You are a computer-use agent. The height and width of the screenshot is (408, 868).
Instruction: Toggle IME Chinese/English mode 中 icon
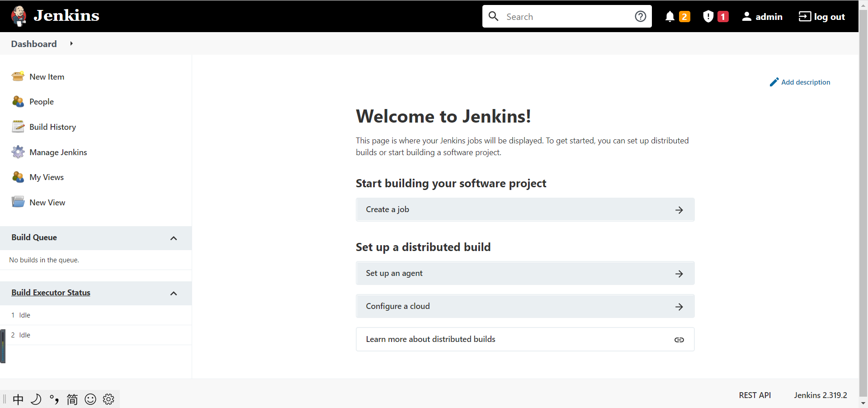pyautogui.click(x=18, y=399)
